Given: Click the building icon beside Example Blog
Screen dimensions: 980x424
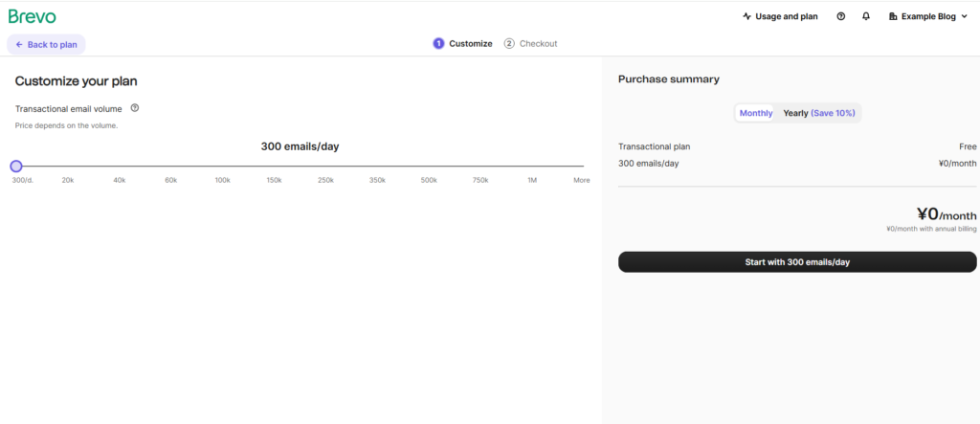Looking at the screenshot, I should pos(893,16).
